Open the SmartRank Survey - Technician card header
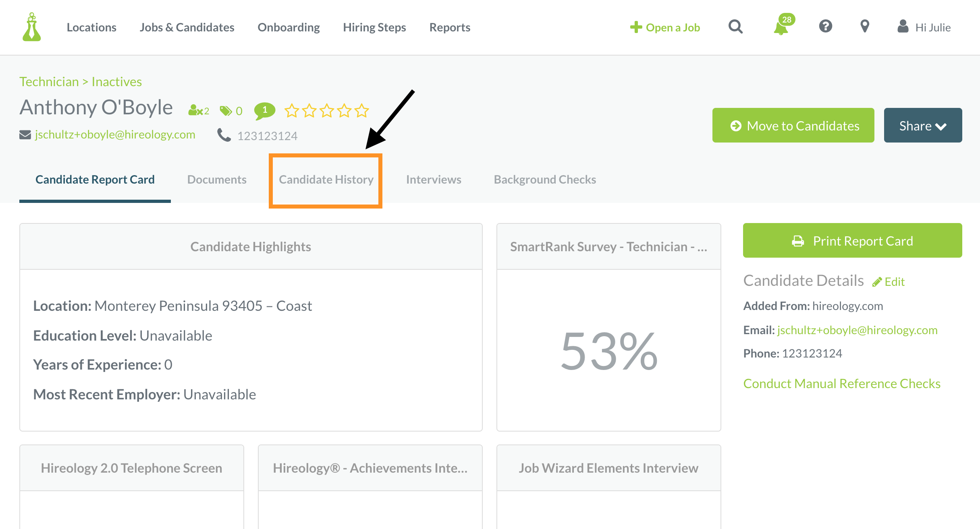 tap(608, 246)
